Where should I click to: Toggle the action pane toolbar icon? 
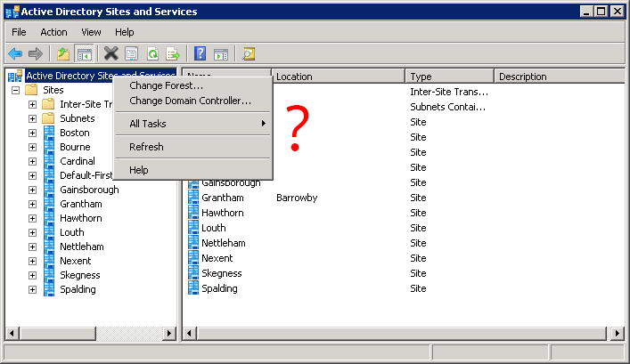[221, 53]
